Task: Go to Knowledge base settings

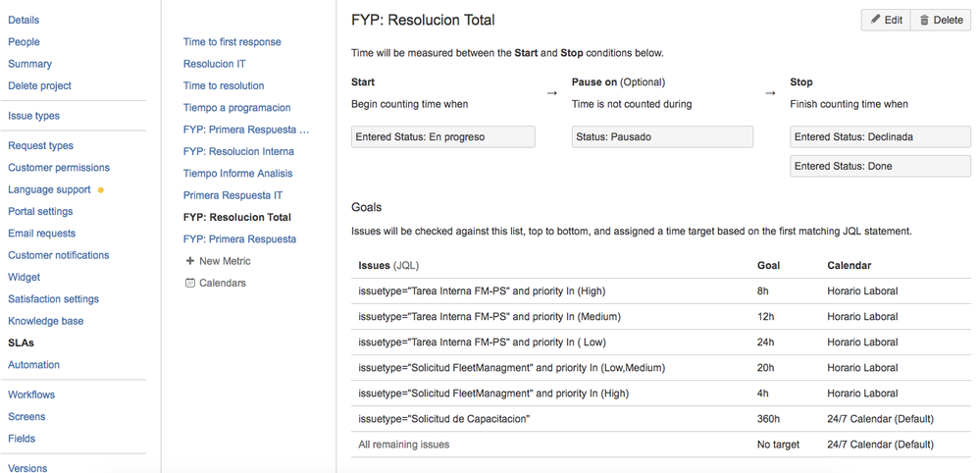Action: click(46, 321)
